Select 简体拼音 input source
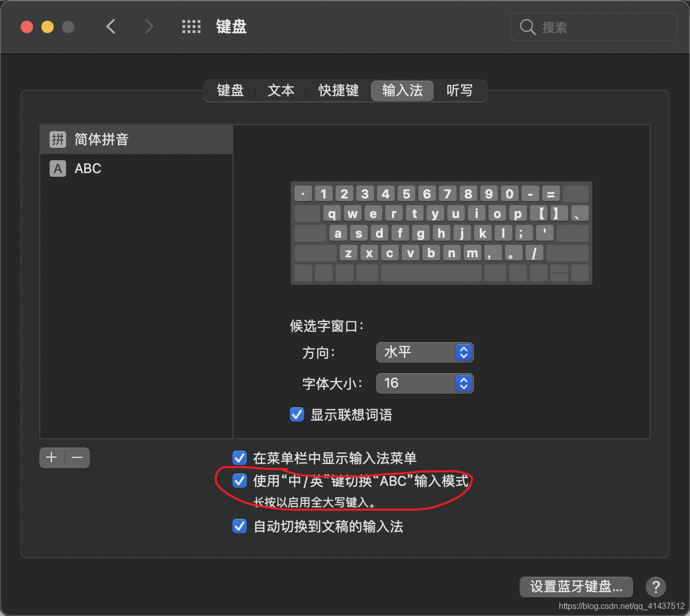Viewport: 690px width, 616px height. pos(136,140)
